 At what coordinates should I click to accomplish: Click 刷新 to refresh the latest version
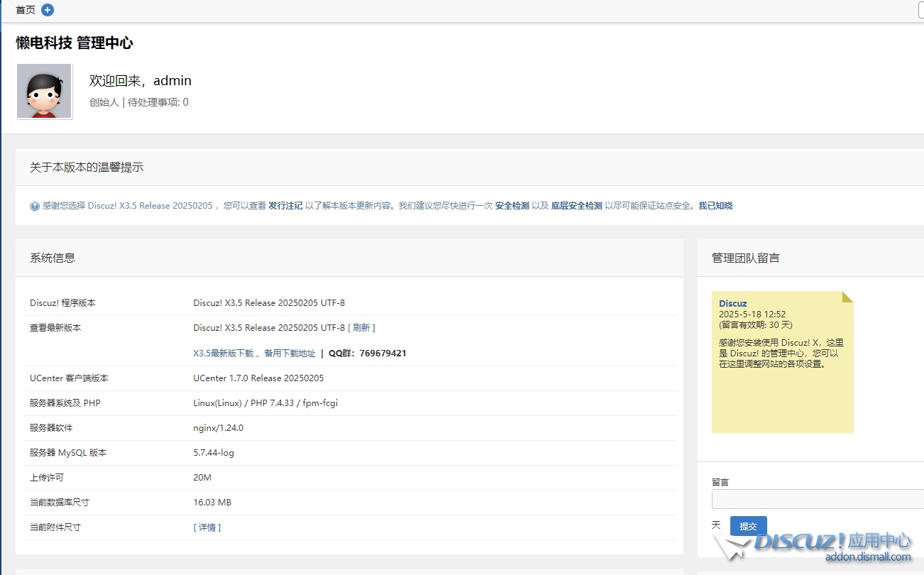click(361, 328)
